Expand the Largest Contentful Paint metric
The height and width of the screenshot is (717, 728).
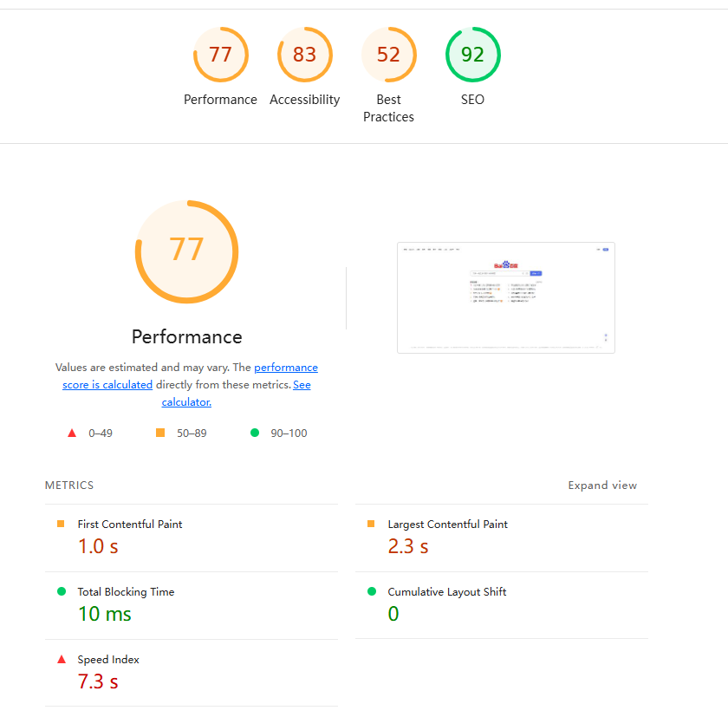click(x=447, y=525)
